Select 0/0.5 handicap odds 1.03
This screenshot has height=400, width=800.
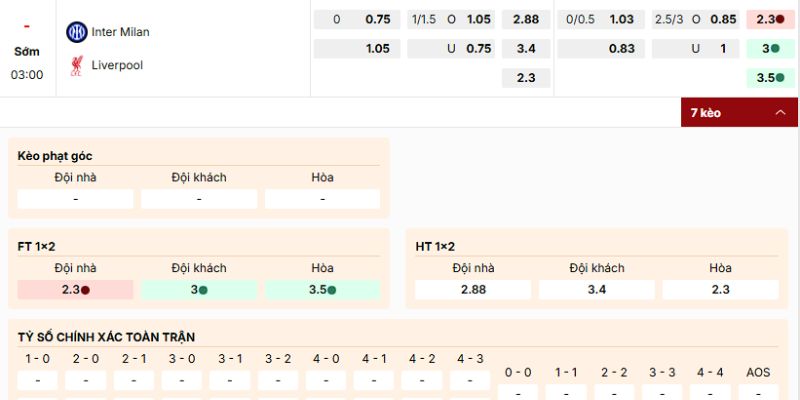(621, 19)
